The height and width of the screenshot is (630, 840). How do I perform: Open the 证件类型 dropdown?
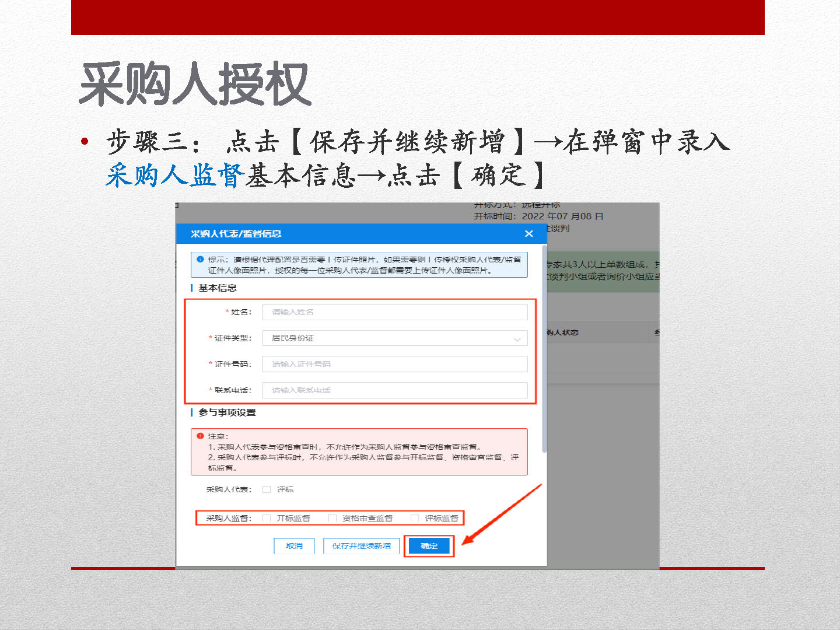[x=394, y=338]
